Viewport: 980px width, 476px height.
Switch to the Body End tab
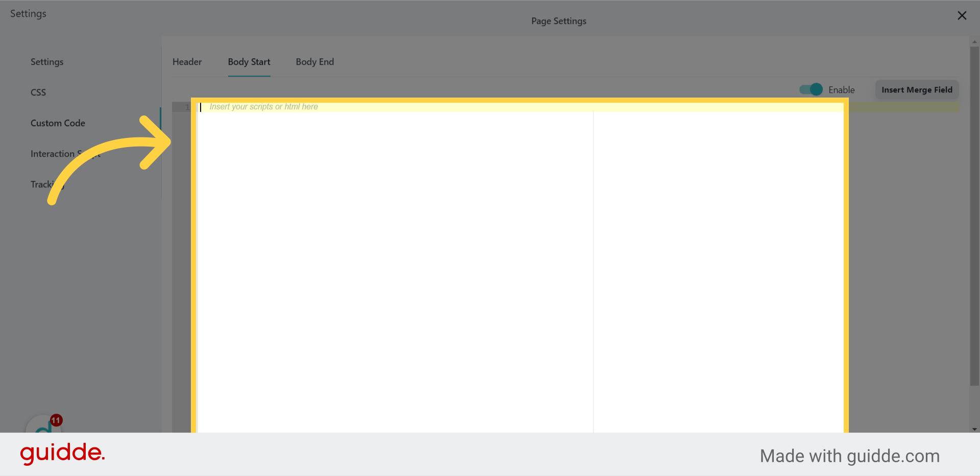314,62
